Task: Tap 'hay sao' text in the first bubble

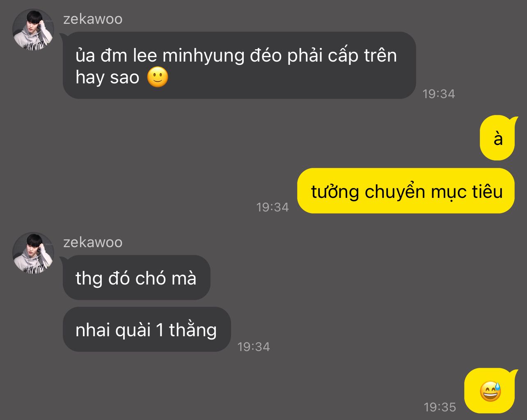Action: (x=108, y=77)
